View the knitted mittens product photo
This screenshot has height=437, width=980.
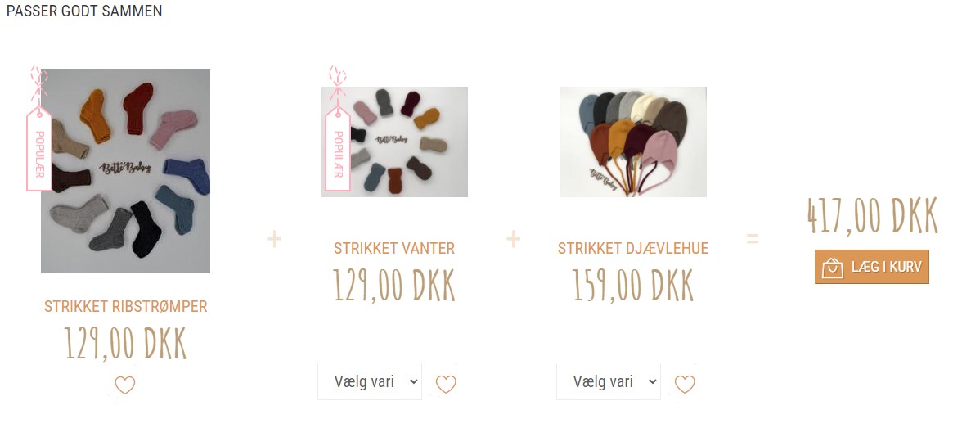(394, 142)
